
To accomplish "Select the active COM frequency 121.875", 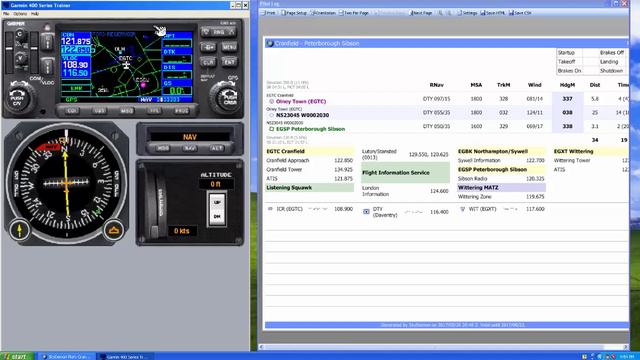I will 76,41.
